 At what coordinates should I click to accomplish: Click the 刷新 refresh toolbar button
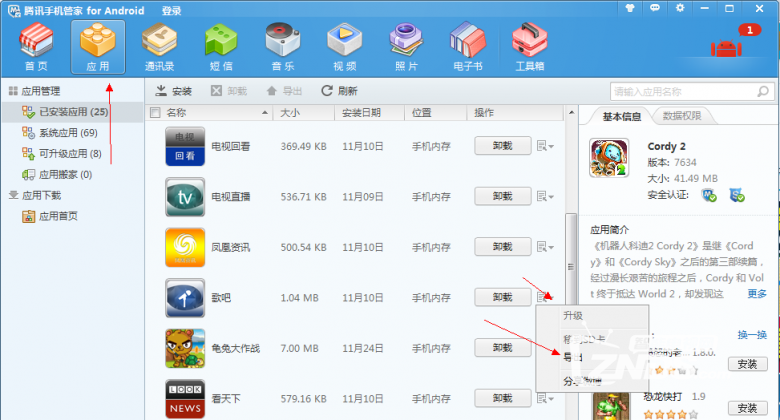coord(339,91)
